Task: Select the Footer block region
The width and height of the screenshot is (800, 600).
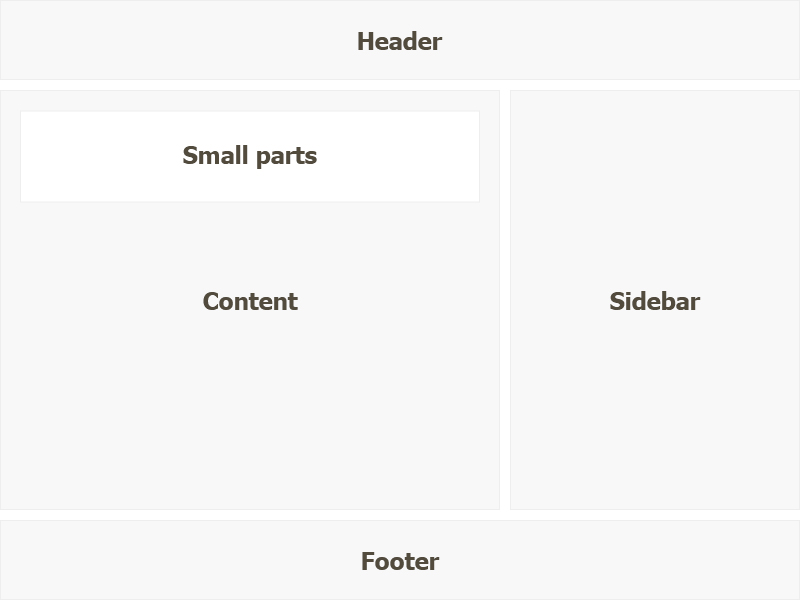Action: click(400, 560)
